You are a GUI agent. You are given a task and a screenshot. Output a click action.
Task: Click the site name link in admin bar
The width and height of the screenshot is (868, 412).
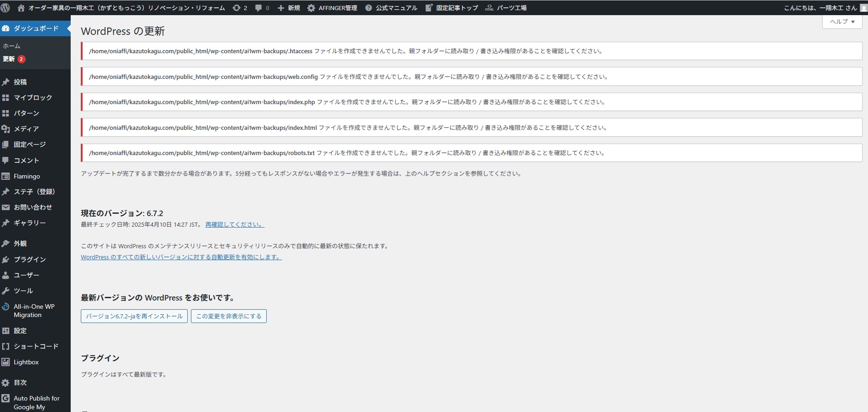127,8
